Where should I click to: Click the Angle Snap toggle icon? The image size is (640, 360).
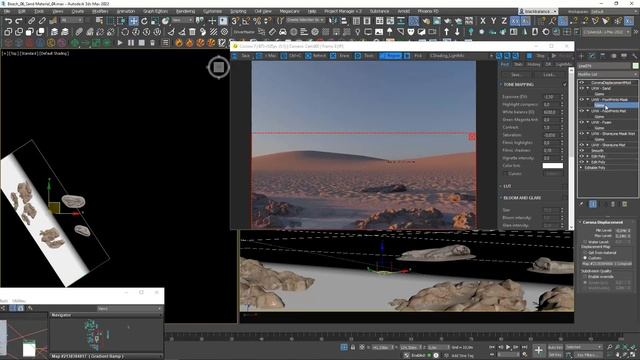coord(246,21)
